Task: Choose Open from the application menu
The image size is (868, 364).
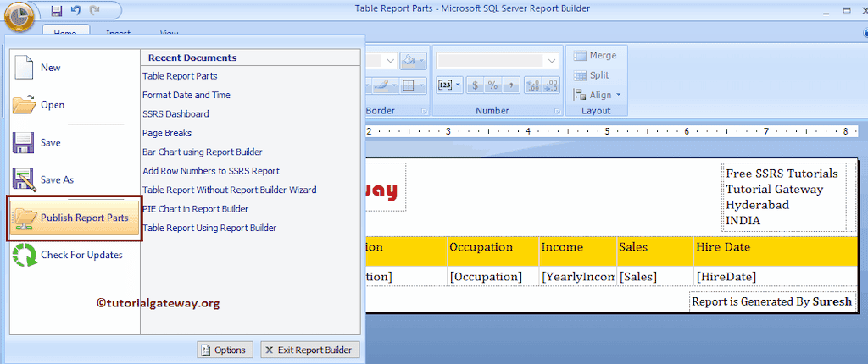Action: pyautogui.click(x=75, y=105)
